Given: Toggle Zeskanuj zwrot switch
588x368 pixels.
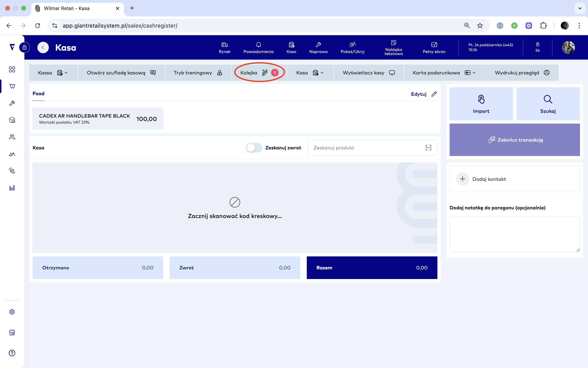Looking at the screenshot, I should point(254,148).
